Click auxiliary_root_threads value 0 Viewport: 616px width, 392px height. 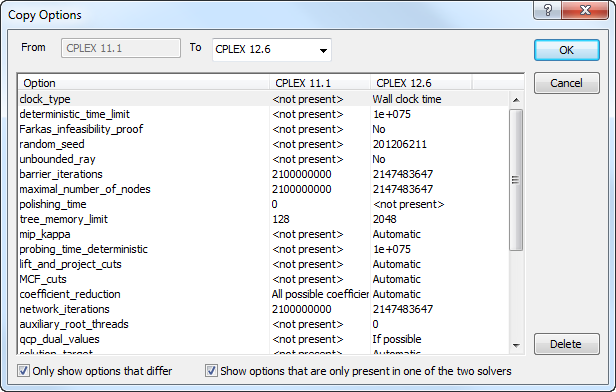pos(375,324)
